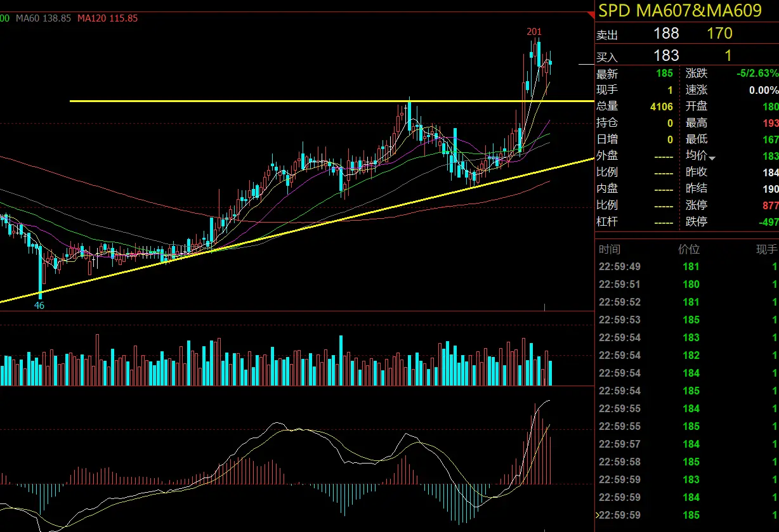Select the yellow horizontal resistance line
The width and height of the screenshot is (779, 532).
(x=332, y=101)
